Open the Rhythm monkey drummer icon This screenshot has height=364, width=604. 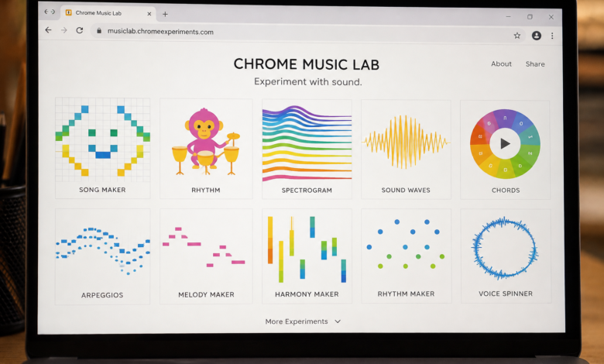(206, 142)
